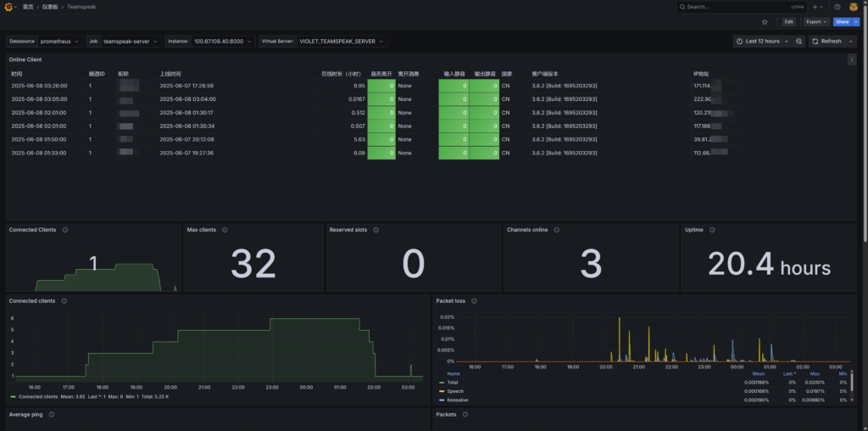Click the plus new-item icon
The image size is (868, 431).
pos(815,7)
